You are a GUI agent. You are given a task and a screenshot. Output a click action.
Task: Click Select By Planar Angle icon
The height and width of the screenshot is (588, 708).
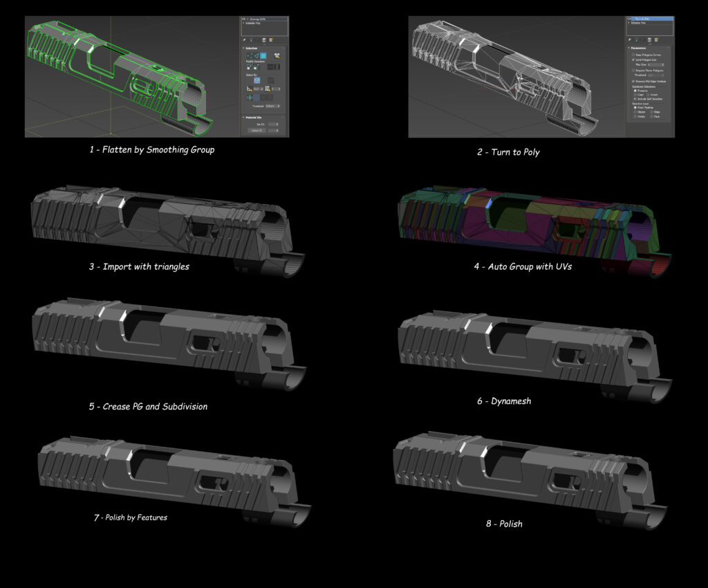(x=250, y=89)
